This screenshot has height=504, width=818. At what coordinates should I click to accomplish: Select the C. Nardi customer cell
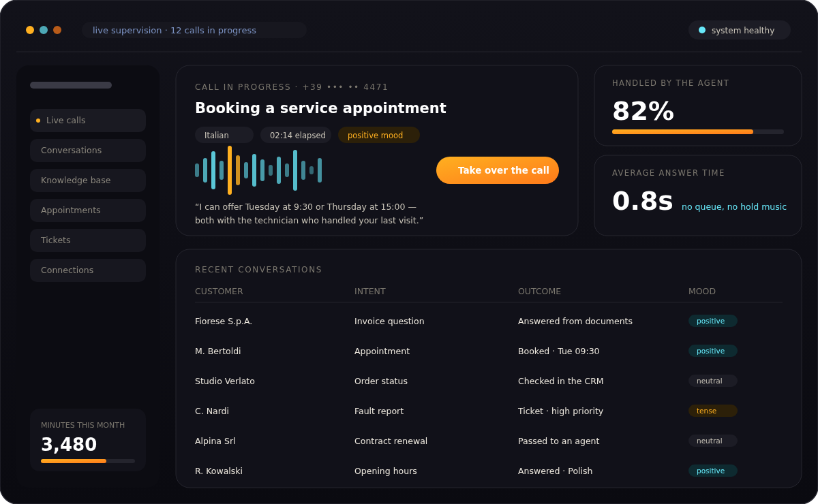coord(212,411)
